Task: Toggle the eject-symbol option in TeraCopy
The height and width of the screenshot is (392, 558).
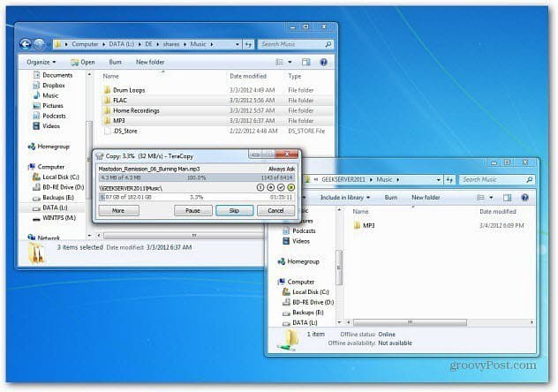Action: tap(271, 187)
